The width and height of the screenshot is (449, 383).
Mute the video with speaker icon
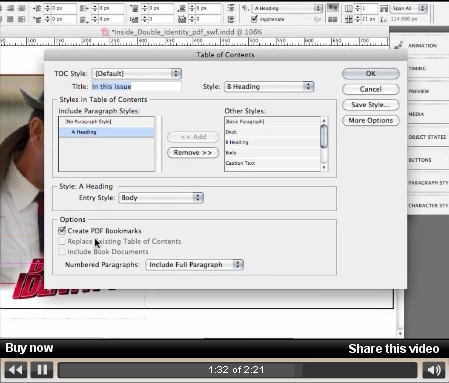tap(434, 370)
